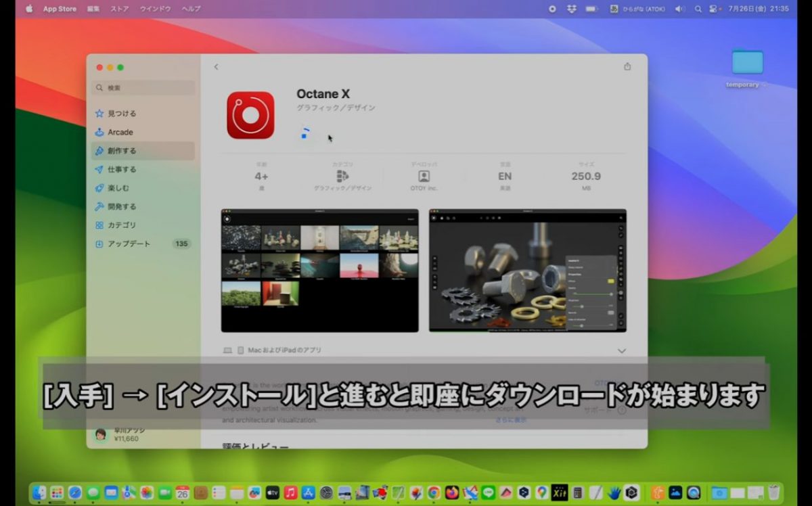Click the sound volume menu bar icon

(680, 9)
